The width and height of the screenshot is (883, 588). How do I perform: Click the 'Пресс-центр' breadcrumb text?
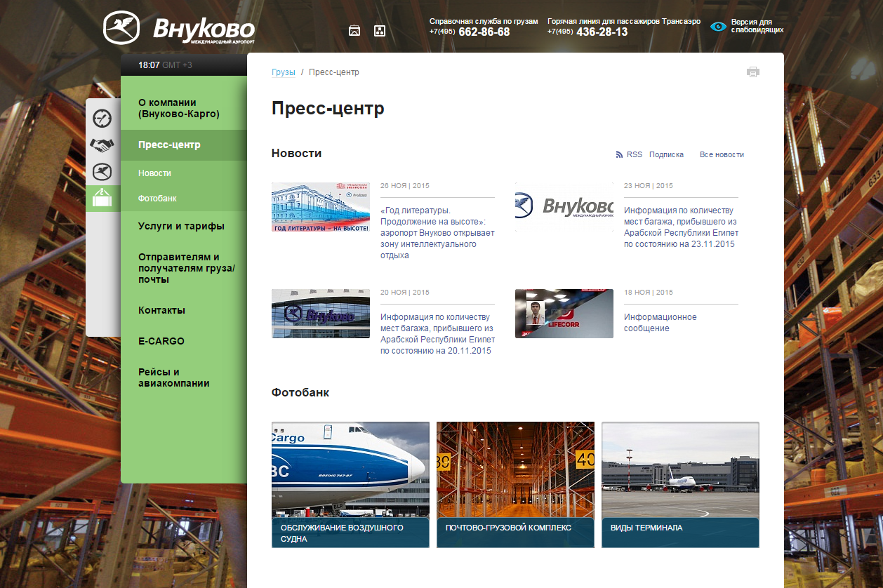pos(334,72)
